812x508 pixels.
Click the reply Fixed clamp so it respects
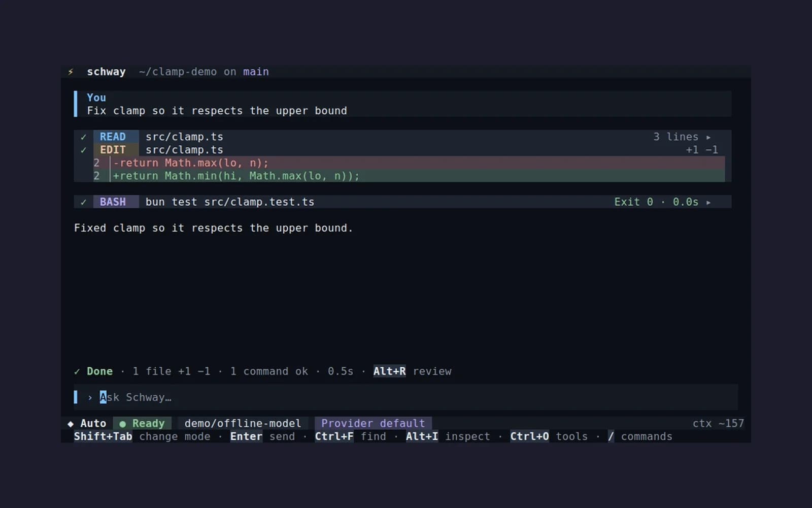coord(213,228)
